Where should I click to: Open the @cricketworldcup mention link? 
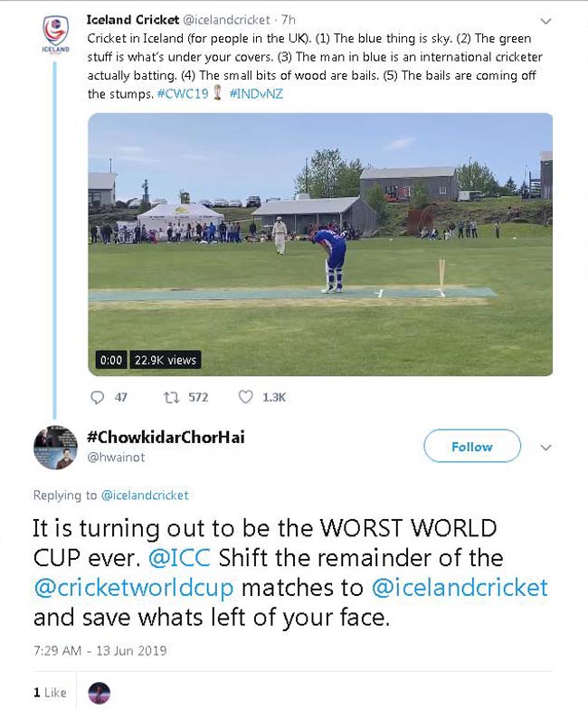point(134,588)
